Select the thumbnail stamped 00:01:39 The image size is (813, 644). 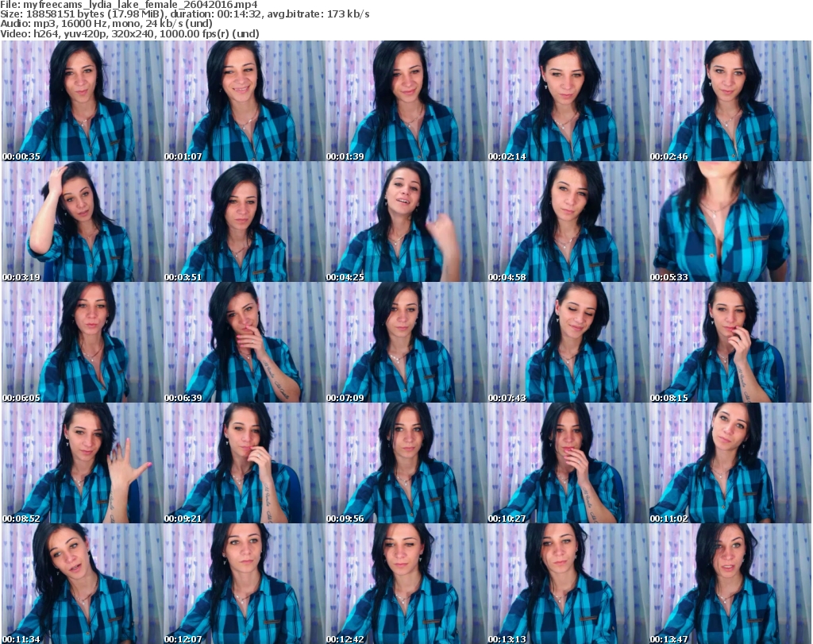pos(406,101)
